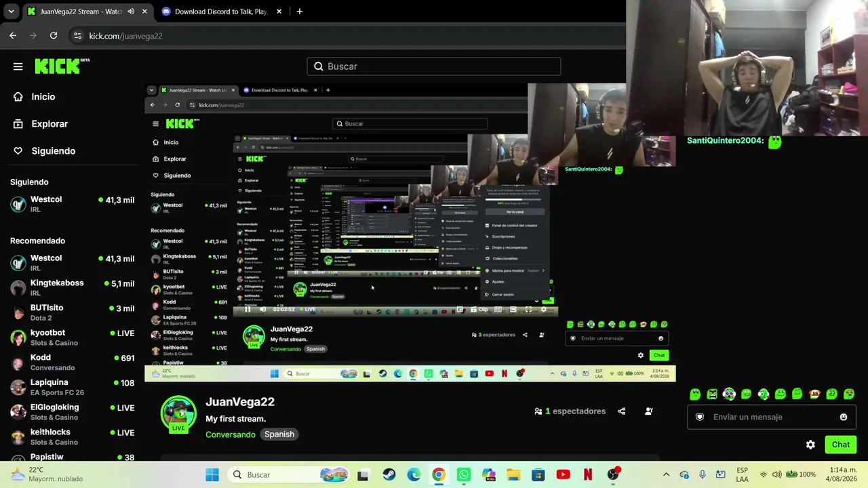Open keithlocks channel in the main sidebar
The image size is (868, 488).
point(72,436)
